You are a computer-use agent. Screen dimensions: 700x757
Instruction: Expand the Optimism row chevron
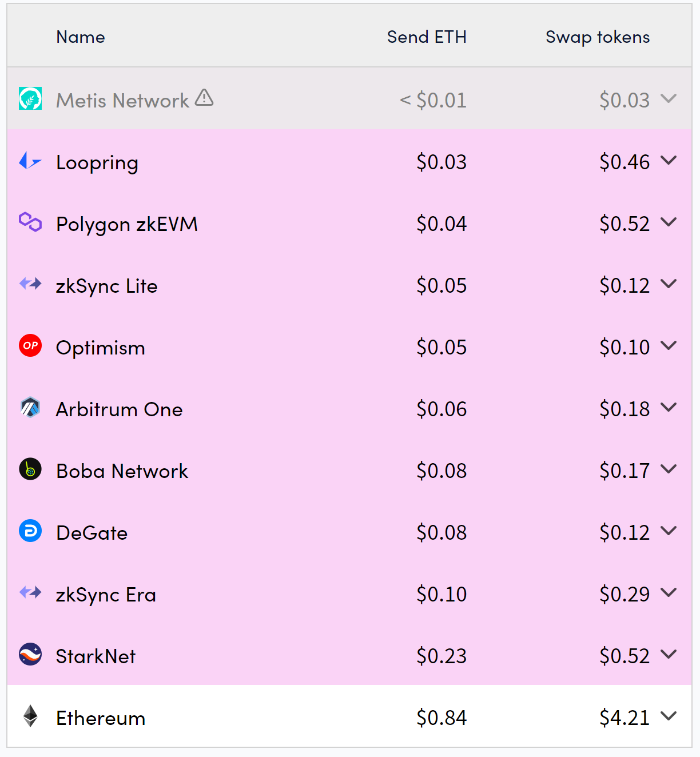pos(669,345)
